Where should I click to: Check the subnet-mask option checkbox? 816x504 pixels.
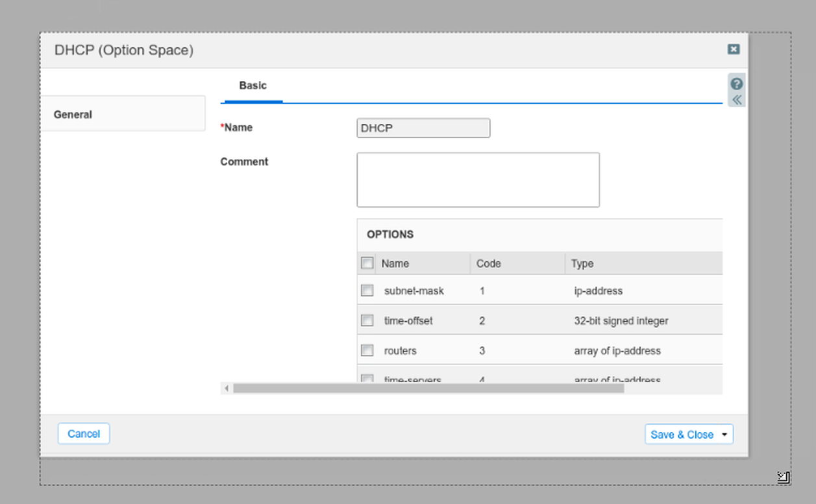[x=367, y=291]
